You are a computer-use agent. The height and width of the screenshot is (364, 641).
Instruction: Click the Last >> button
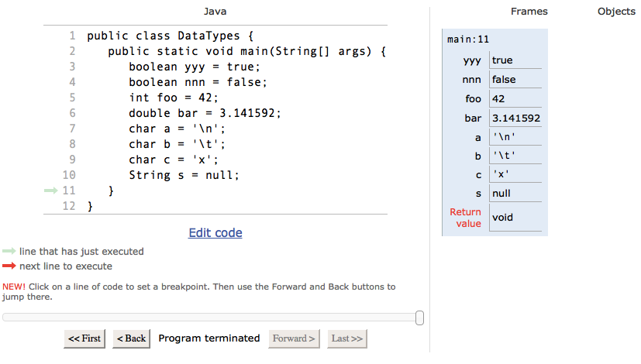(x=347, y=338)
